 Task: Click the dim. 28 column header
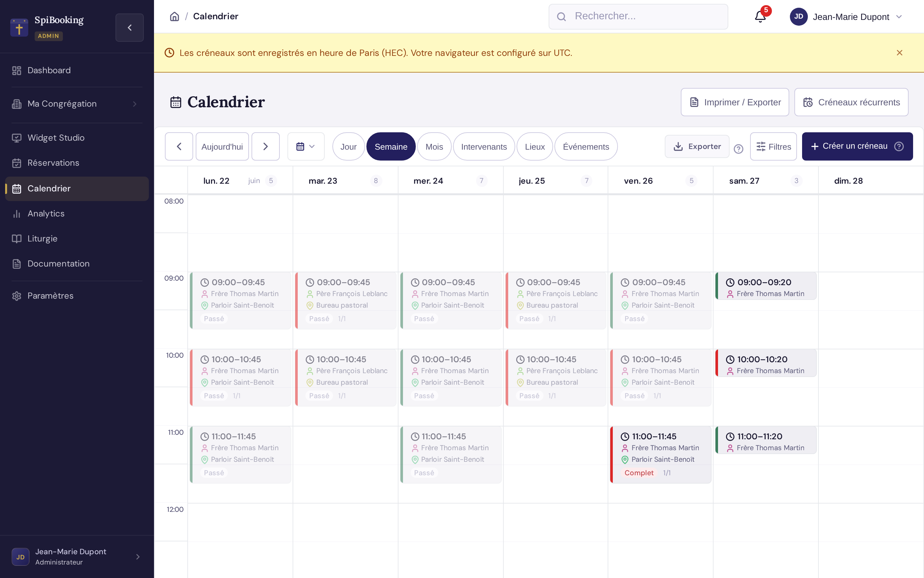click(871, 181)
